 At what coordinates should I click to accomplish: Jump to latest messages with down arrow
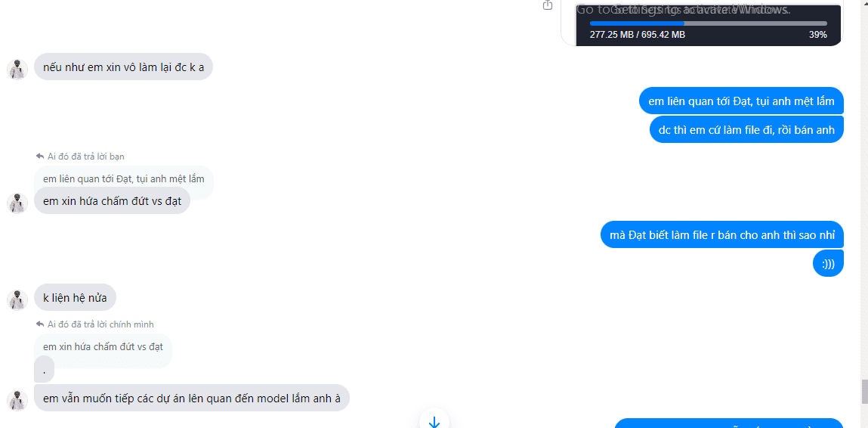(x=434, y=421)
